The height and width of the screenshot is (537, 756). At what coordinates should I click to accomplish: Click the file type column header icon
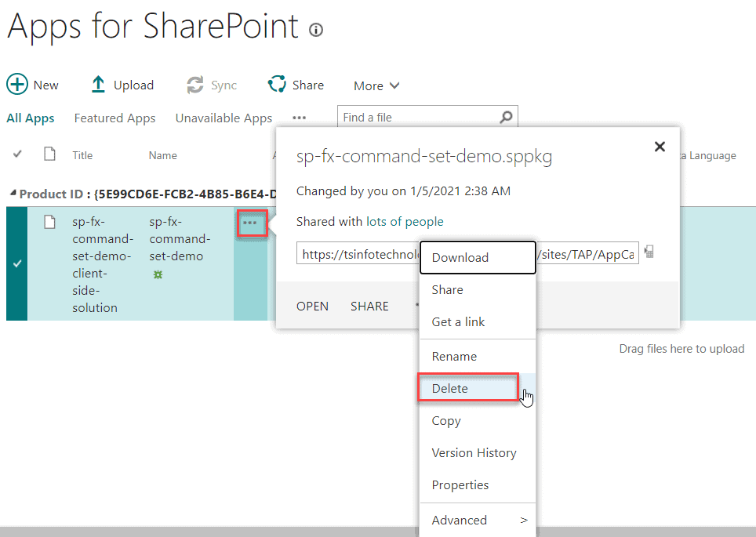[x=49, y=154]
